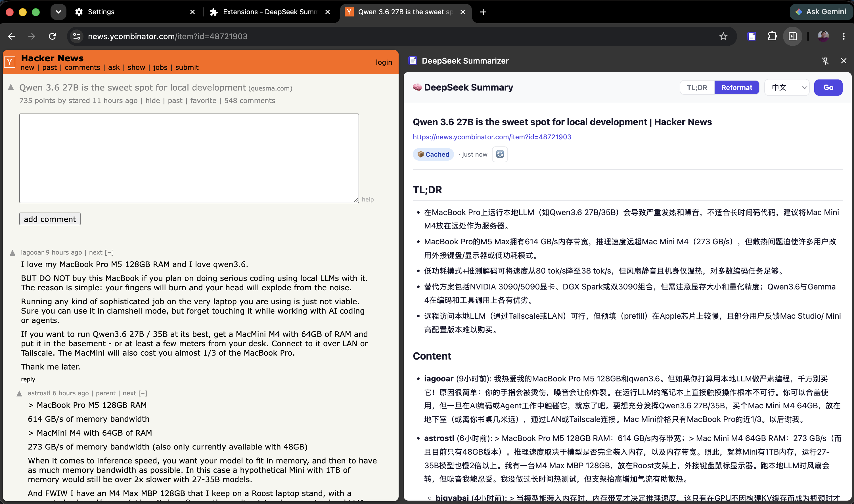Open Hacker News 'new' link
The width and height of the screenshot is (854, 504).
[27, 67]
